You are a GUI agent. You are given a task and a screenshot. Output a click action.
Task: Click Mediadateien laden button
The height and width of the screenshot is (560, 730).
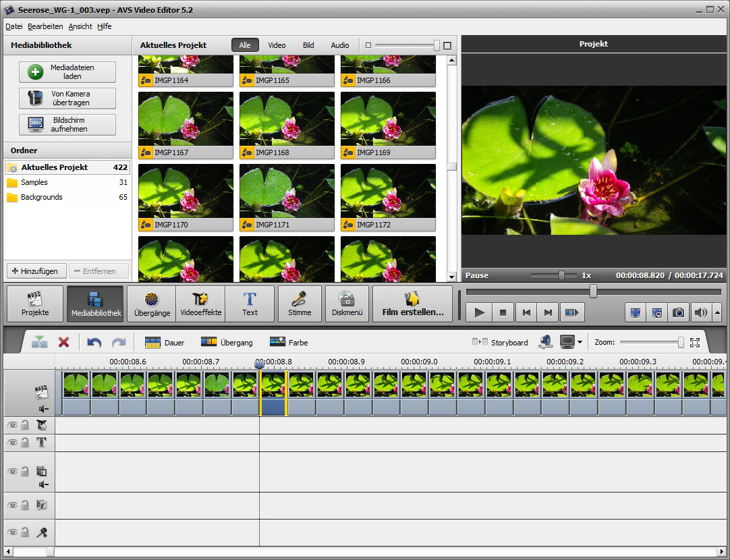[x=67, y=72]
